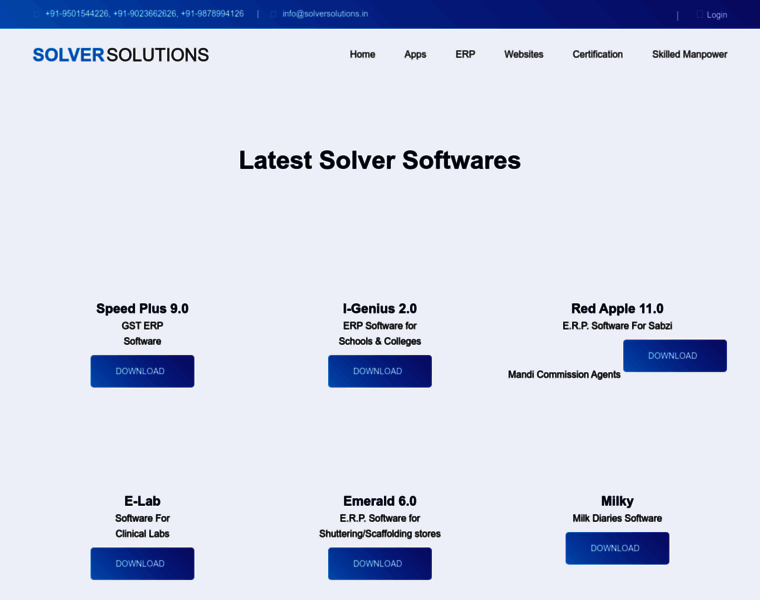Viewport: 760px width, 600px height.
Task: Click the Mandi Commission Agents text
Action: 564,375
